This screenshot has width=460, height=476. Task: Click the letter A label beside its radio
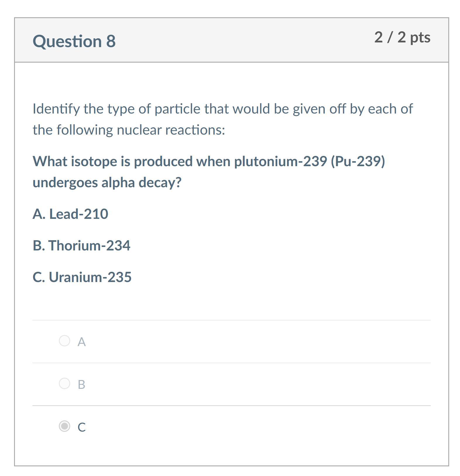click(x=82, y=342)
